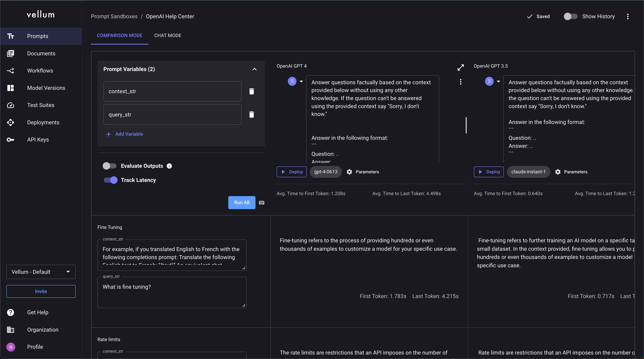644x359 pixels.
Task: Open Parameters for claude-instant-1
Action: pos(571,172)
